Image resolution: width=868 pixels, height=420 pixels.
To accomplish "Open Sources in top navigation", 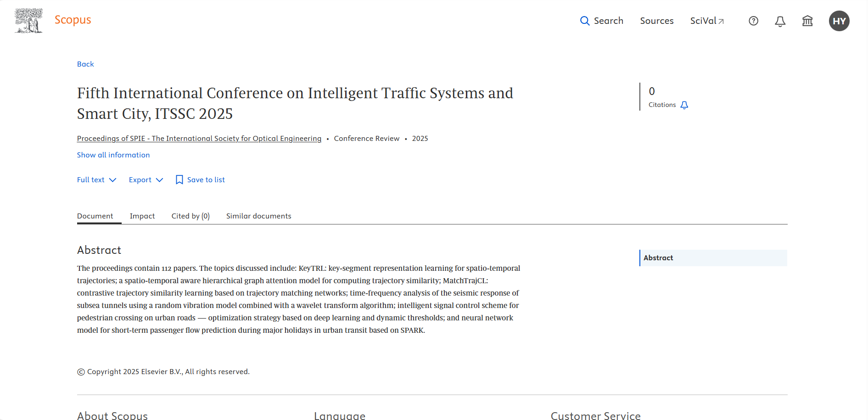I will [x=656, y=21].
